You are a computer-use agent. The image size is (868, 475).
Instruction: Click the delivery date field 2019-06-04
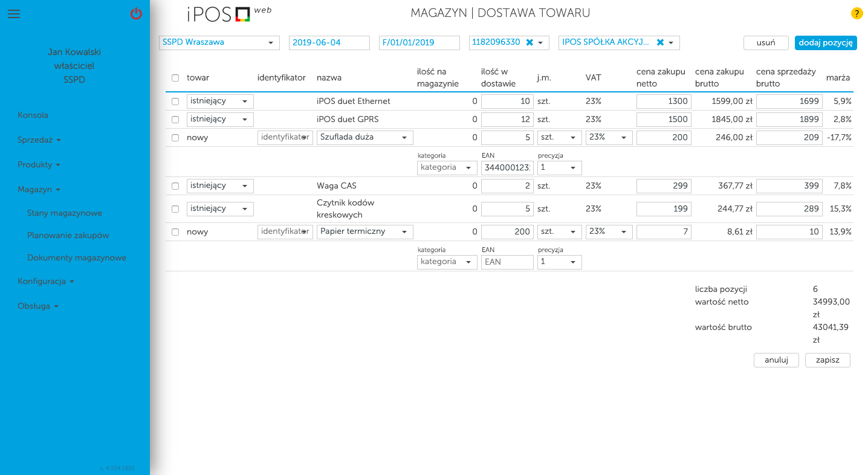[x=329, y=42]
